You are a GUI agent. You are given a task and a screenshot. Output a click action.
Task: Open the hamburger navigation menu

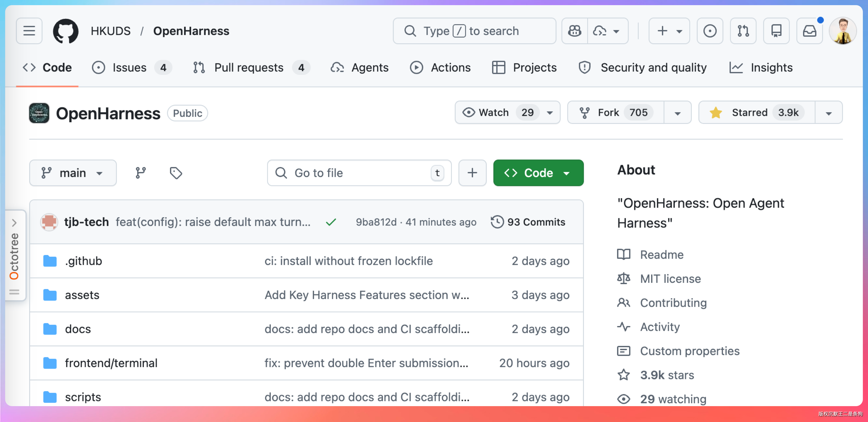click(29, 31)
